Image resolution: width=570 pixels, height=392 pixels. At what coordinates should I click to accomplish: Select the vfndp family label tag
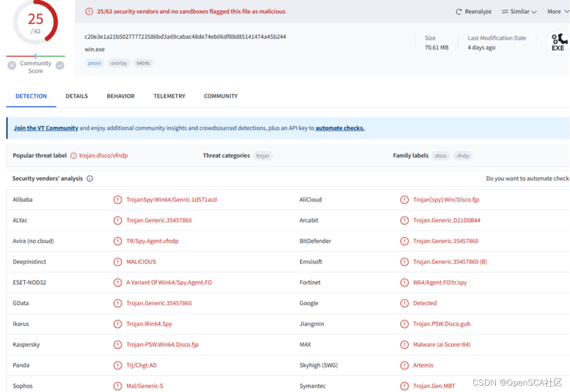[x=463, y=156]
